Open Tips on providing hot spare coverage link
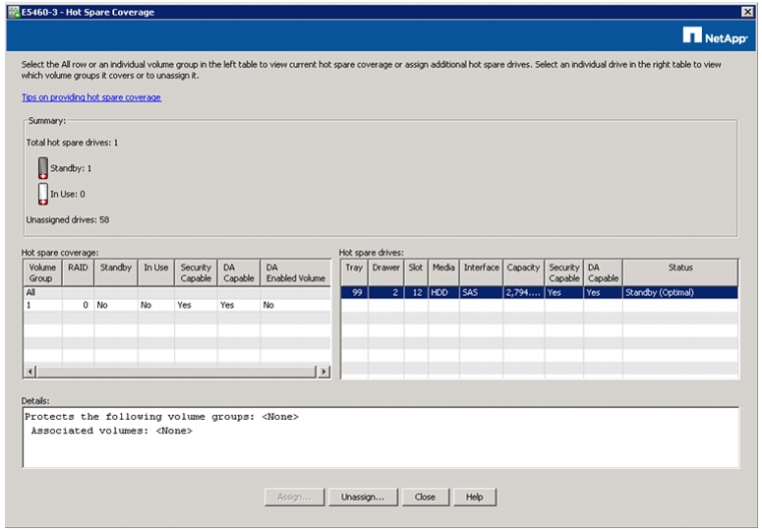Screen dimensions: 762x532 pyautogui.click(x=91, y=97)
